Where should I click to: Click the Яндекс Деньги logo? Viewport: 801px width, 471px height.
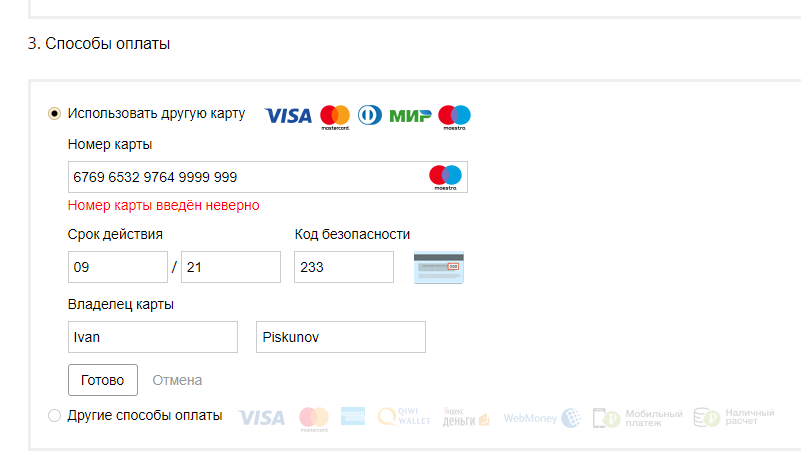[466, 417]
